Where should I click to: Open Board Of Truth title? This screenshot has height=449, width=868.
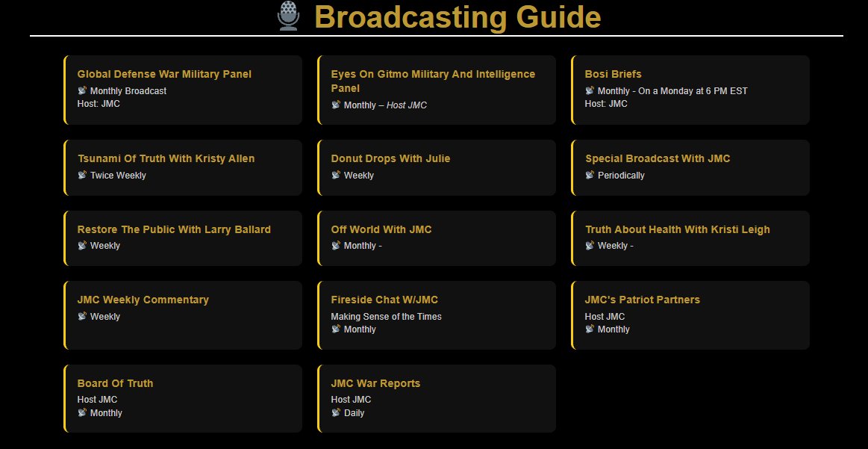tap(115, 383)
